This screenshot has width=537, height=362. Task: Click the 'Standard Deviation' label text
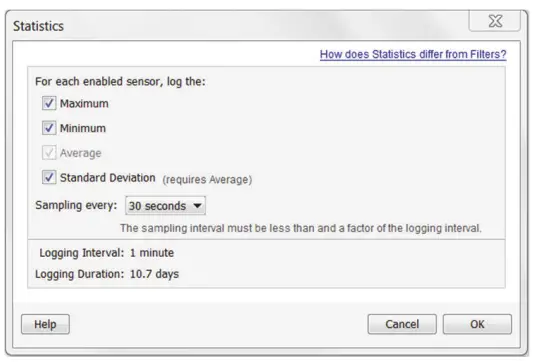pyautogui.click(x=108, y=178)
